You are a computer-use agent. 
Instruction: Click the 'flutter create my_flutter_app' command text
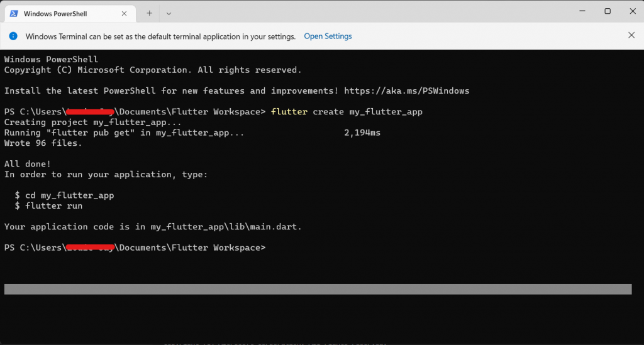click(347, 112)
